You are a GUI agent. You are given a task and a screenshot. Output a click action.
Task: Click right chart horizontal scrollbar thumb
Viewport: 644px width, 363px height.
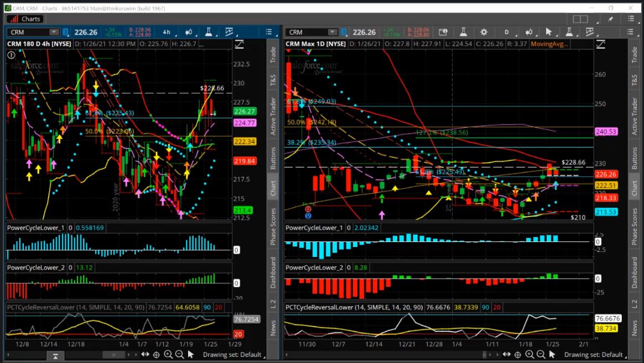[x=485, y=355]
